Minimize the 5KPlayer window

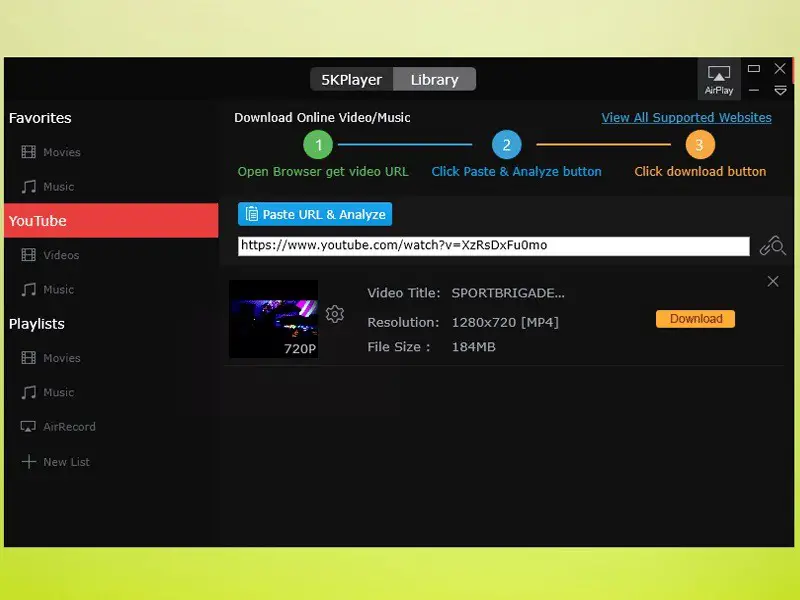tap(754, 90)
